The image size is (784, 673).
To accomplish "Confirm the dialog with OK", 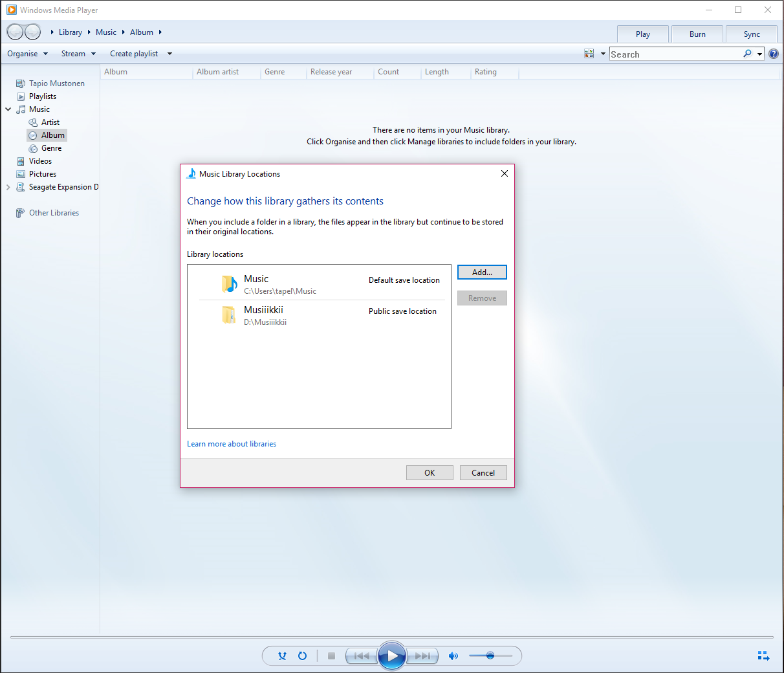I will (x=430, y=473).
